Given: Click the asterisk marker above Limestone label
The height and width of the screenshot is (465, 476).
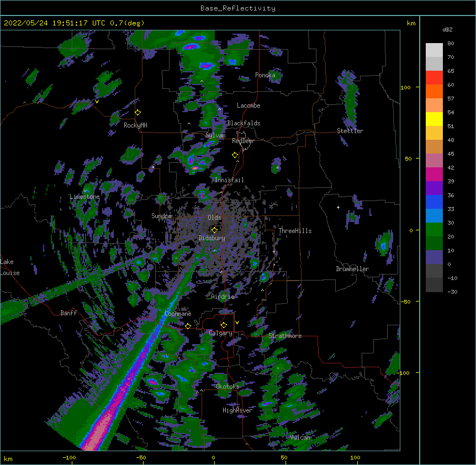Looking at the screenshot, I should click(x=85, y=191).
